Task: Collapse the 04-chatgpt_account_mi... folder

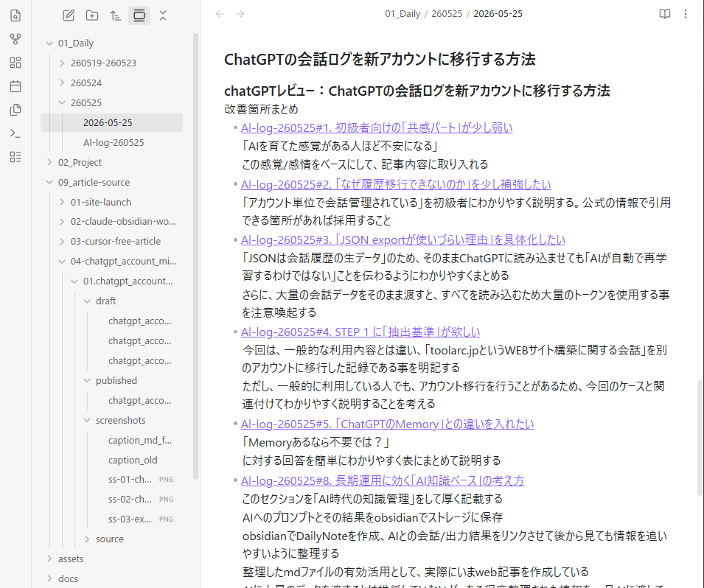Action: point(62,262)
